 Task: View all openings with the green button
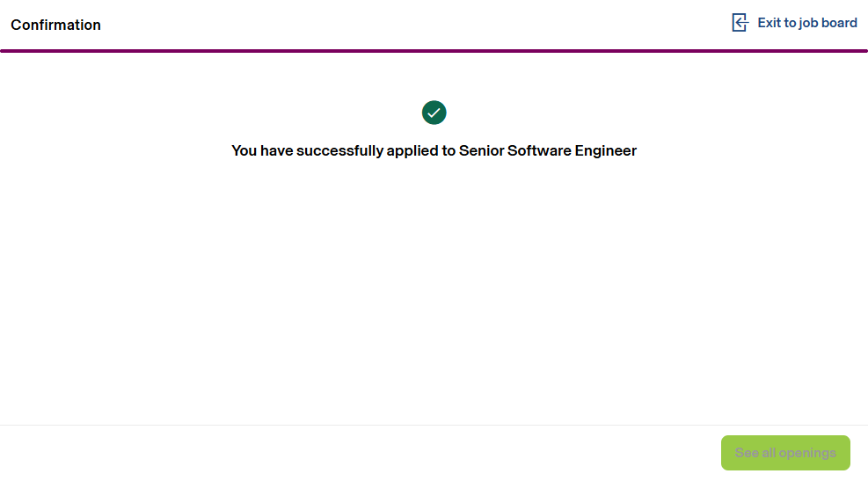[785, 453]
